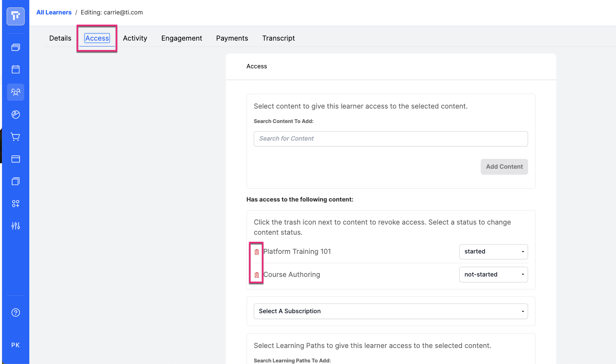This screenshot has height=364, width=616.
Task: Click the Thought Industries logo icon
Action: click(16, 16)
